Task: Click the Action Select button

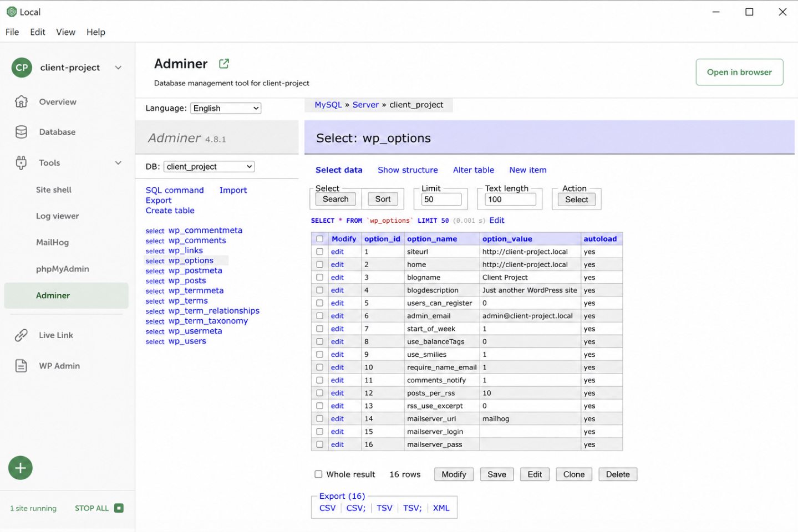Action: (577, 199)
